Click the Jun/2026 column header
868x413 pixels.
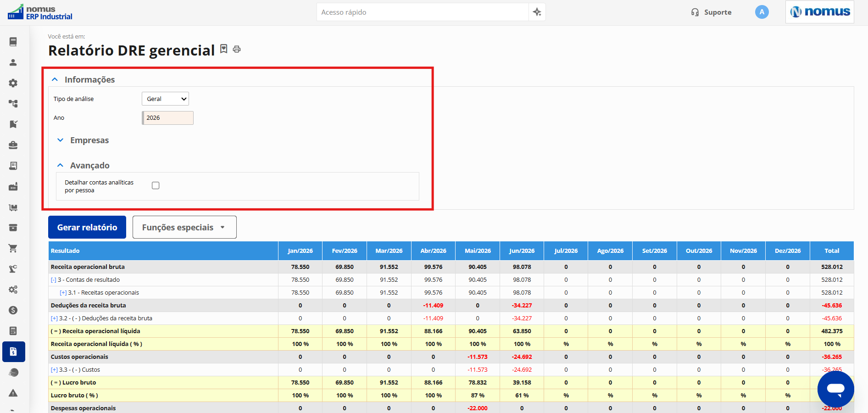522,251
